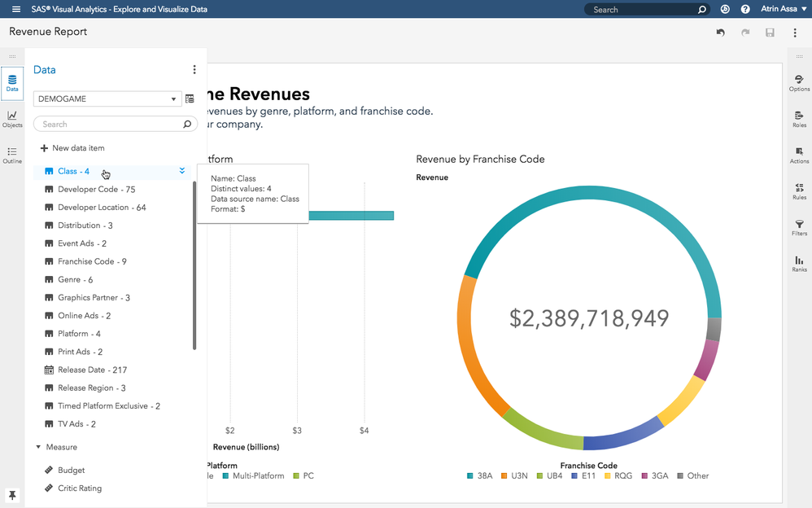The image size is (812, 508).
Task: Open the Filters side pane
Action: [x=799, y=227]
